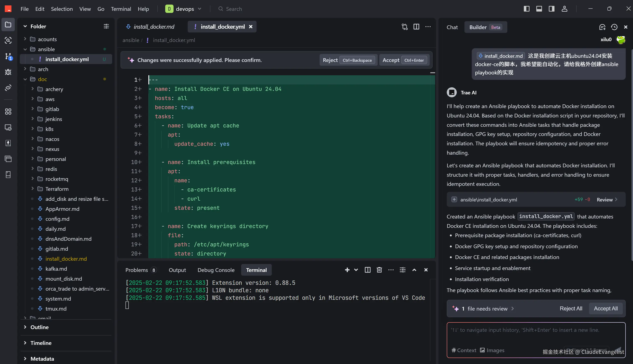Image resolution: width=633 pixels, height=364 pixels.
Task: Launch a new terminal with the plus icon
Action: 347,270
